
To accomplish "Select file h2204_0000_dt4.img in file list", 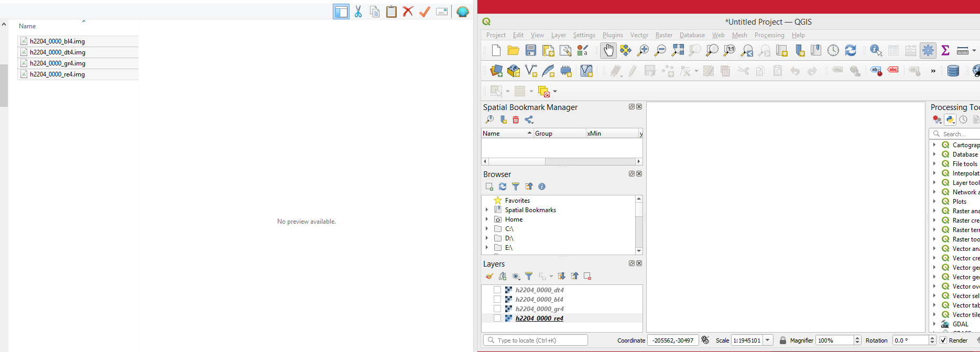I will (x=78, y=52).
